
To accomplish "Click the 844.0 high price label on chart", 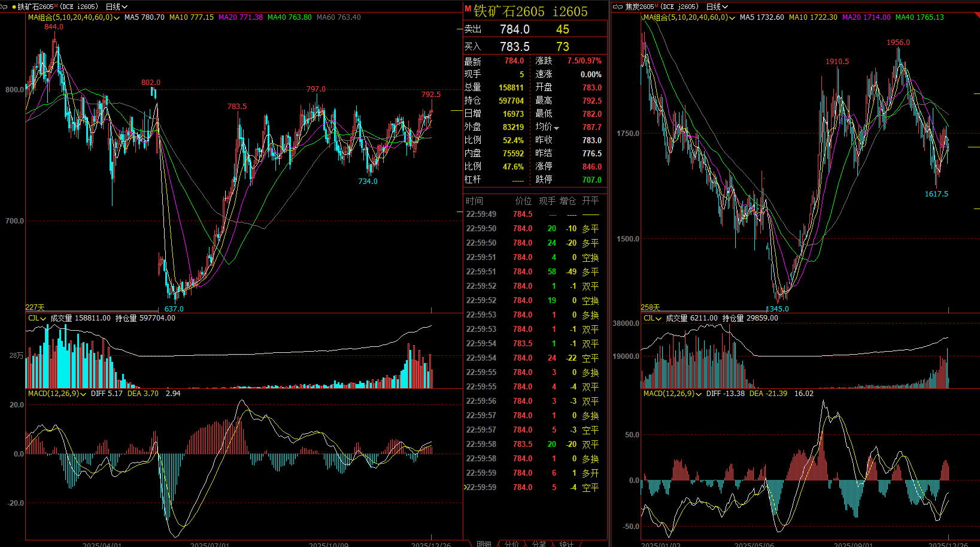I will [x=54, y=27].
